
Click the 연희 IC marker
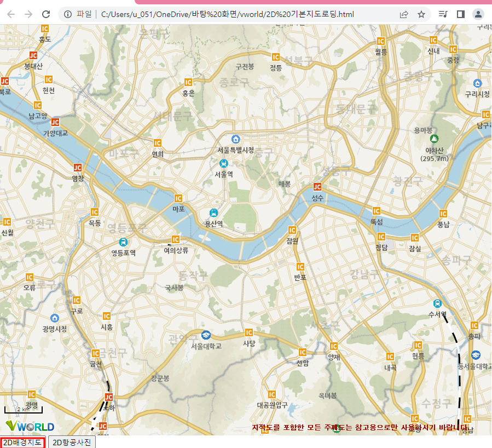157,143
